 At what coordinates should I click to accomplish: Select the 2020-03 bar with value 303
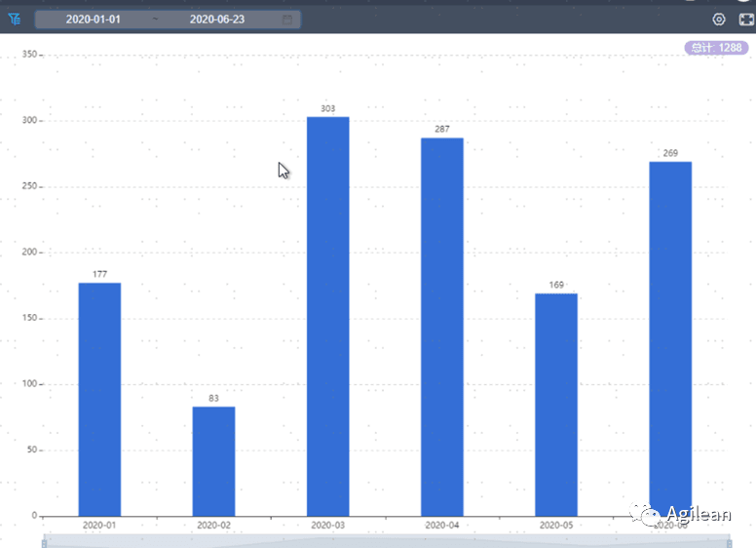(x=328, y=317)
